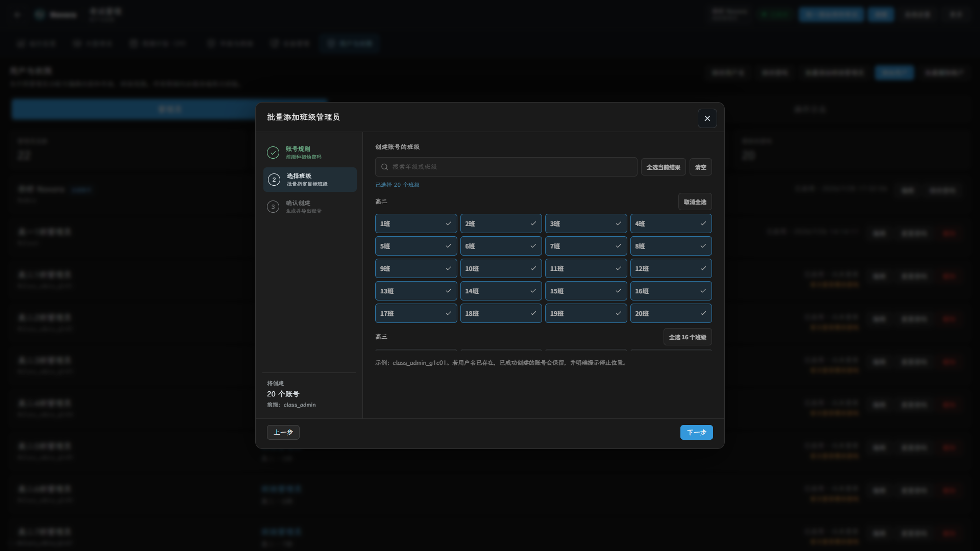Deselect 9班
This screenshot has height=551, width=980.
coord(416,268)
